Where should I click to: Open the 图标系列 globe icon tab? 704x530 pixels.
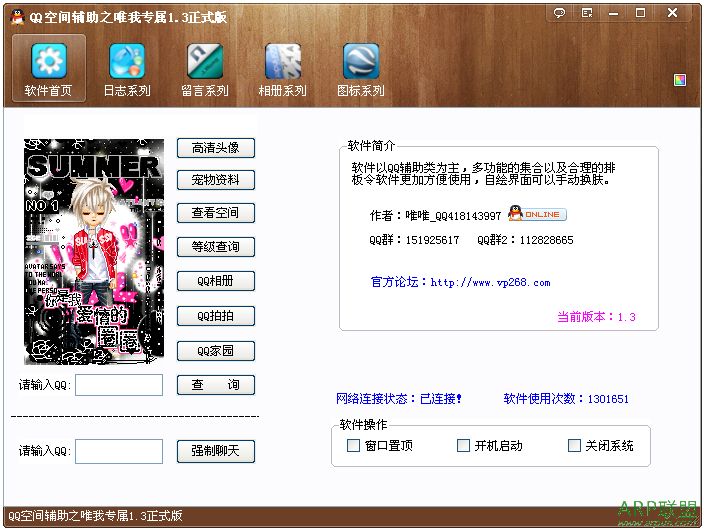361,68
